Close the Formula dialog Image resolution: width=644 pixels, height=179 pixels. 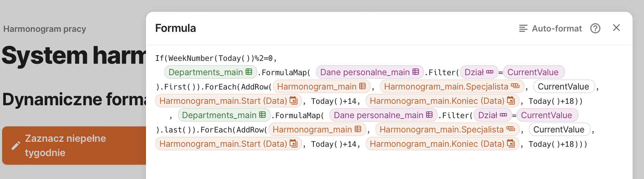(616, 28)
